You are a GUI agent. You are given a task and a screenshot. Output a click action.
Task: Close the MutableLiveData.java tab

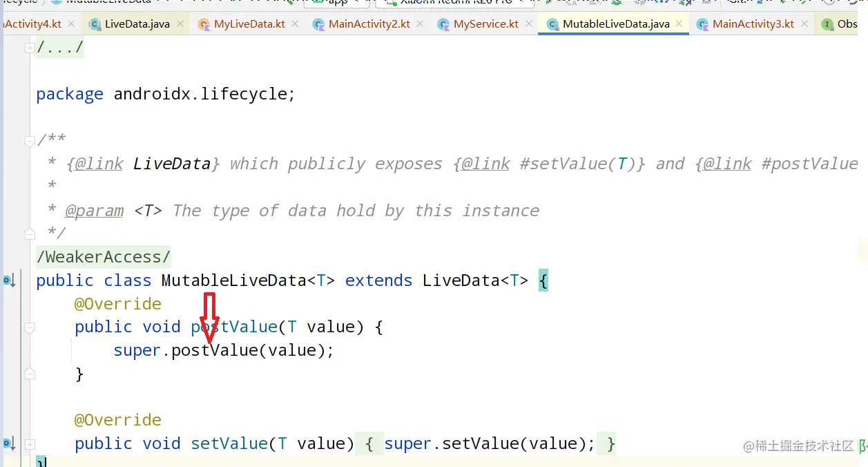tap(679, 23)
